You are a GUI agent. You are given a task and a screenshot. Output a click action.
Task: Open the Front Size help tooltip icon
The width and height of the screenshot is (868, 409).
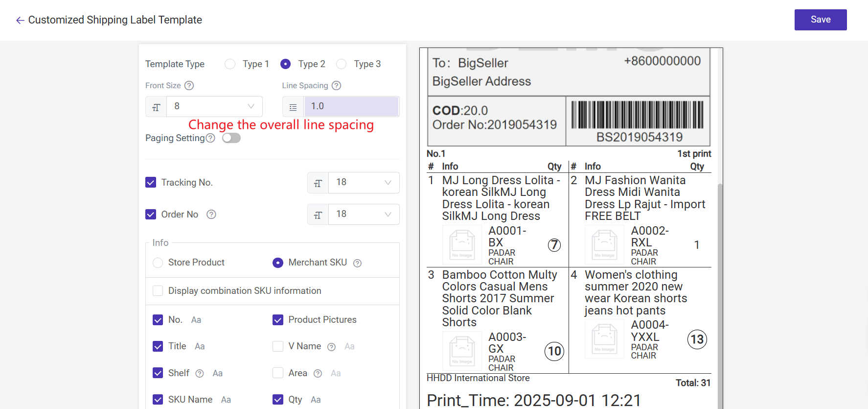189,85
